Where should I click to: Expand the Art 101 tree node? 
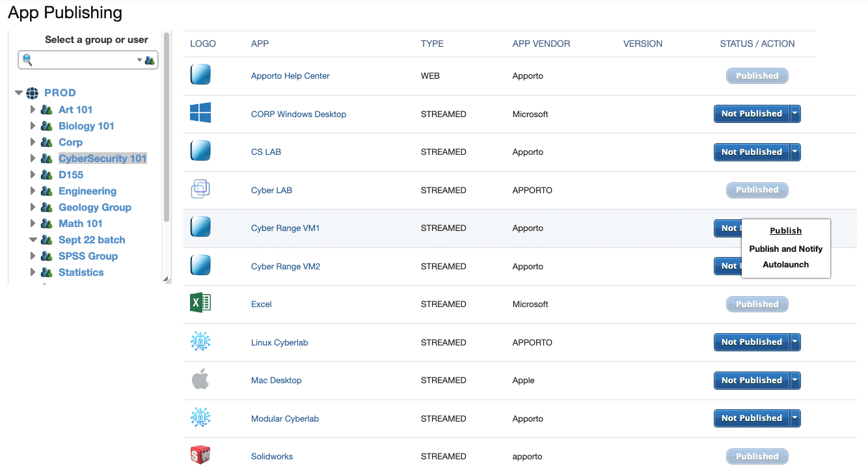tap(33, 109)
